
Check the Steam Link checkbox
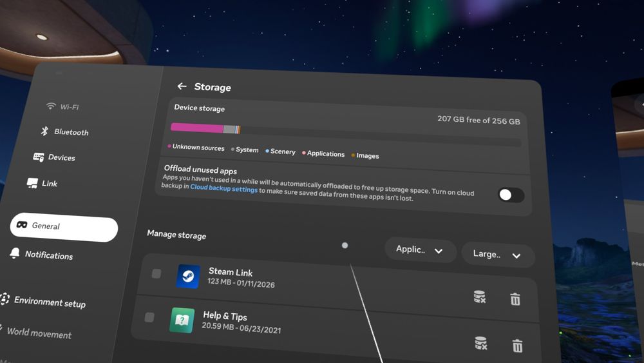click(x=156, y=273)
